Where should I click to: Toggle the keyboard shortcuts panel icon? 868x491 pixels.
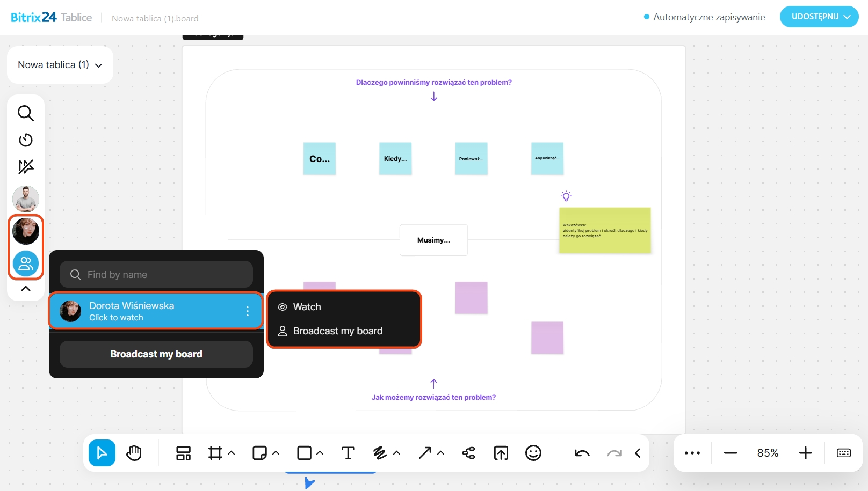[843, 453]
